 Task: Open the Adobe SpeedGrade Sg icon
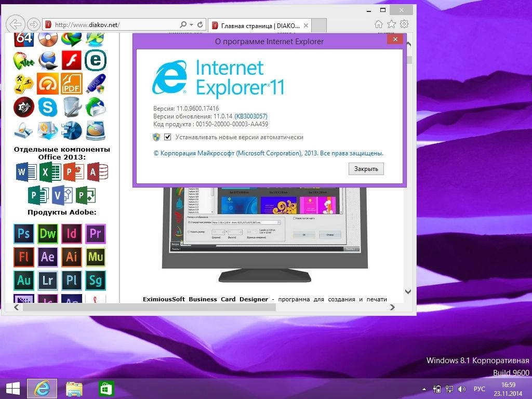pyautogui.click(x=96, y=280)
